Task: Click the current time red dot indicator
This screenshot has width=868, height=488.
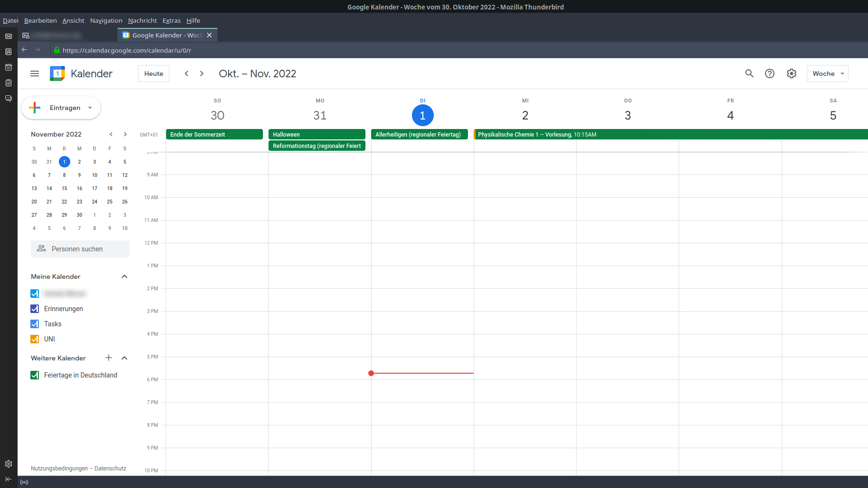Action: coord(371,373)
